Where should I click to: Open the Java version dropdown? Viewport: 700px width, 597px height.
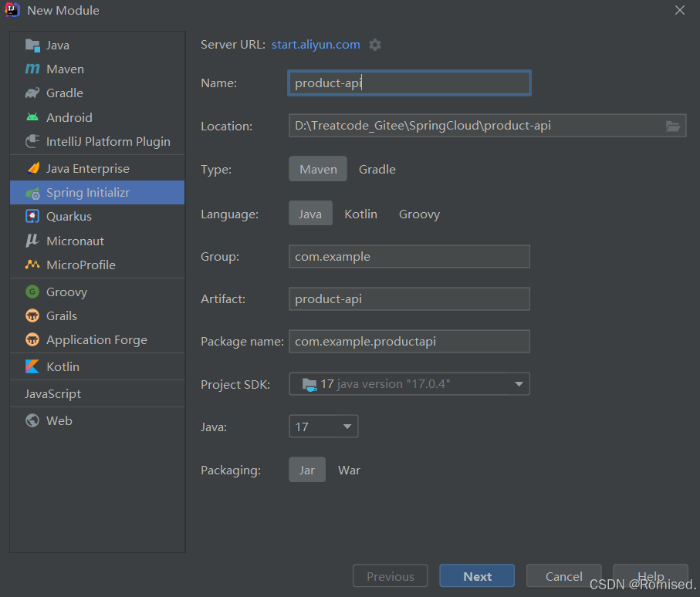323,427
